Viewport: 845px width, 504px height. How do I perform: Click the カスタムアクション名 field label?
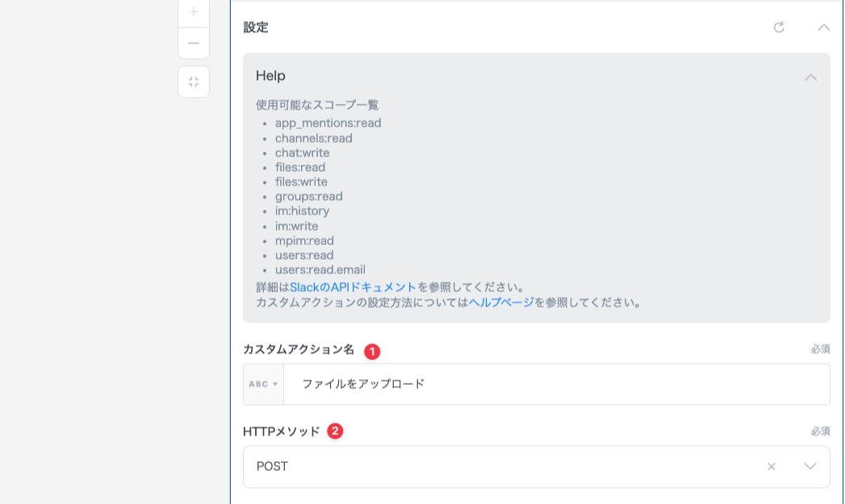tap(299, 350)
